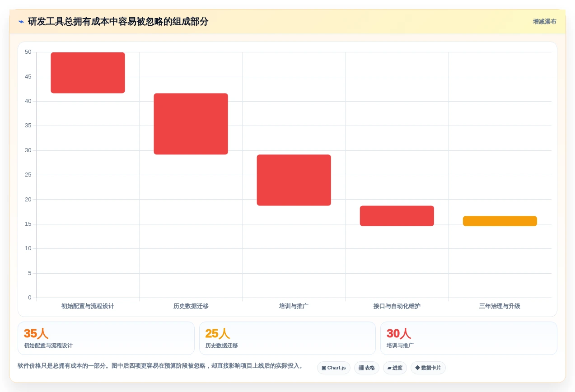The image size is (575, 392).
Task: Click the 进度 tag chip
Action: tap(395, 368)
